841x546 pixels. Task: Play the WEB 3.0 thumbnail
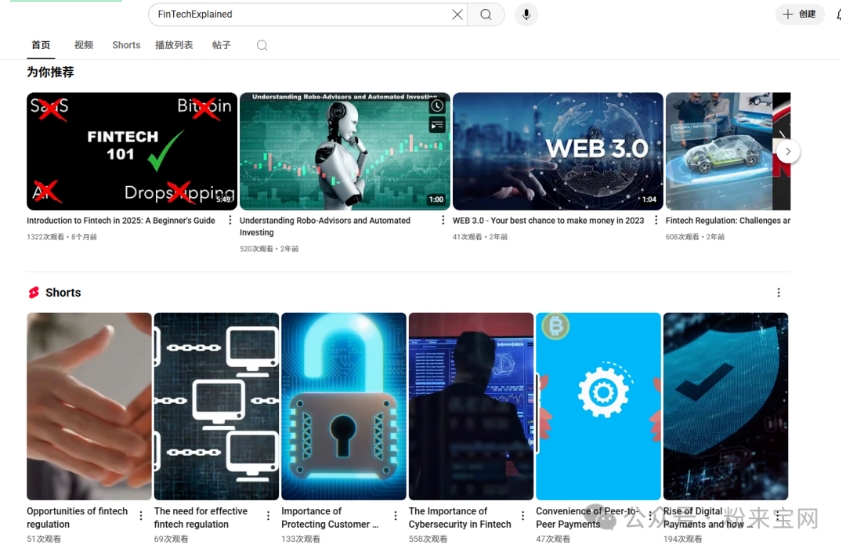pyautogui.click(x=558, y=151)
